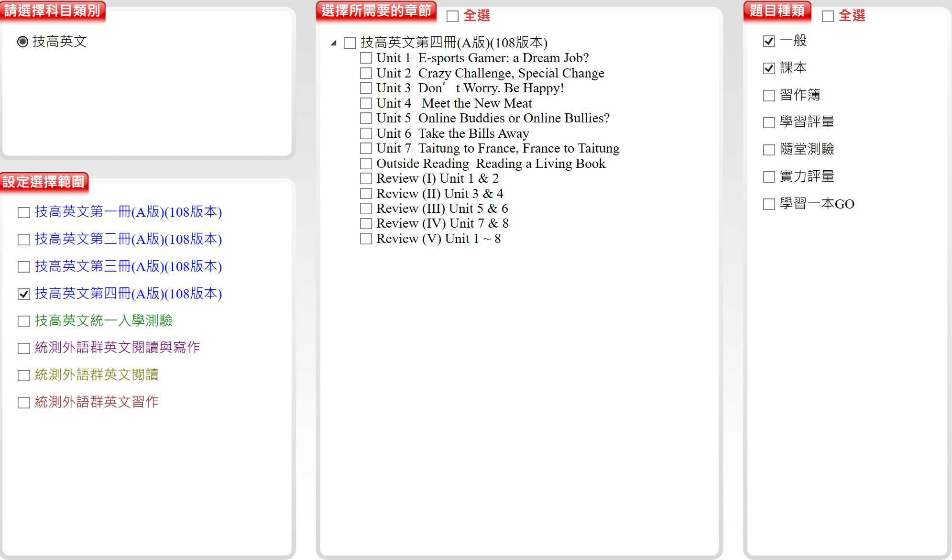The width and height of the screenshot is (952, 560).
Task: Check the 技高英文第四冊 tree root checkbox
Action: point(350,43)
